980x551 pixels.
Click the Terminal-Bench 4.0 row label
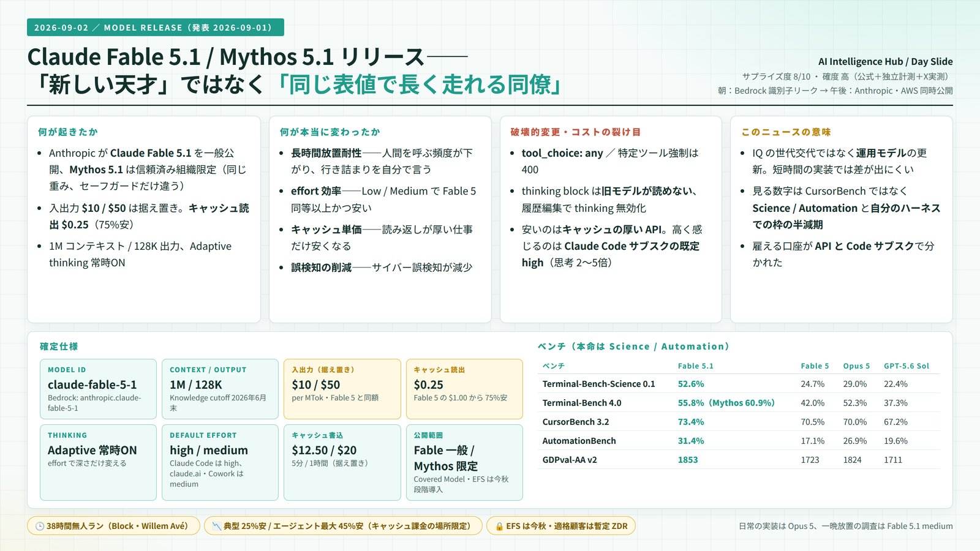point(581,403)
